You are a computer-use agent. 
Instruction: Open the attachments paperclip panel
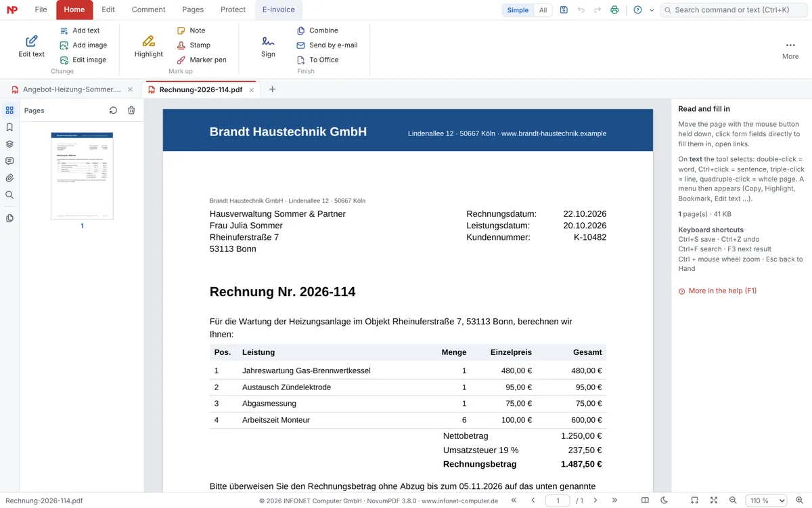point(9,178)
